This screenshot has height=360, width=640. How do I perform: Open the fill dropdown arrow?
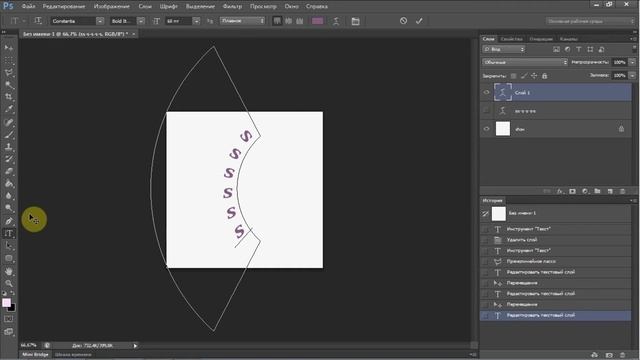632,76
